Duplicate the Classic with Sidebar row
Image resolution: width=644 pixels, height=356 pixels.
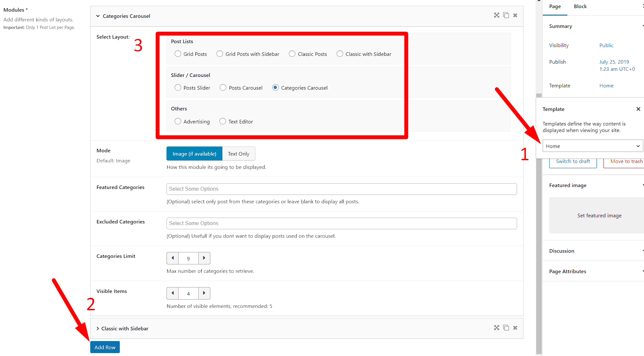pyautogui.click(x=506, y=328)
